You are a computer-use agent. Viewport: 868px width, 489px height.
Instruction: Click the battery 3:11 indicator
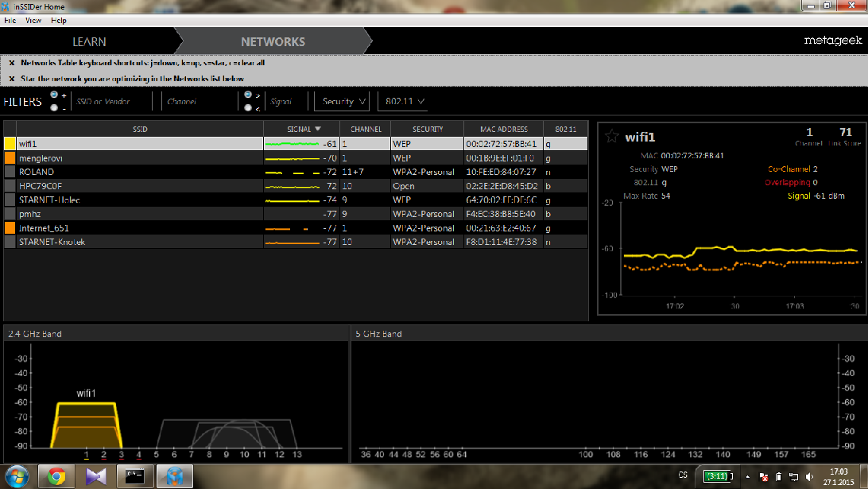click(718, 475)
